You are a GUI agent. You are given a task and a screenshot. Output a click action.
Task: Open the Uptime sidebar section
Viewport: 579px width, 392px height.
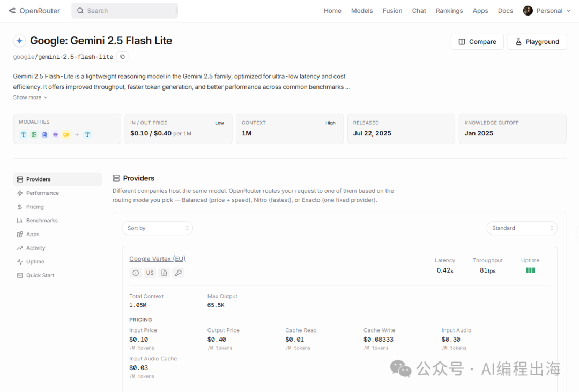coord(57,261)
